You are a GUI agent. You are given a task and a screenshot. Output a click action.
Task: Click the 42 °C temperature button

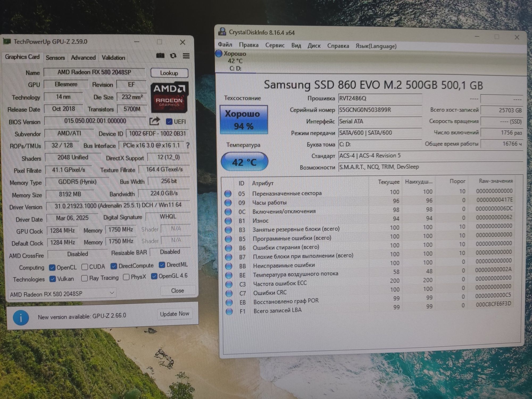point(244,162)
